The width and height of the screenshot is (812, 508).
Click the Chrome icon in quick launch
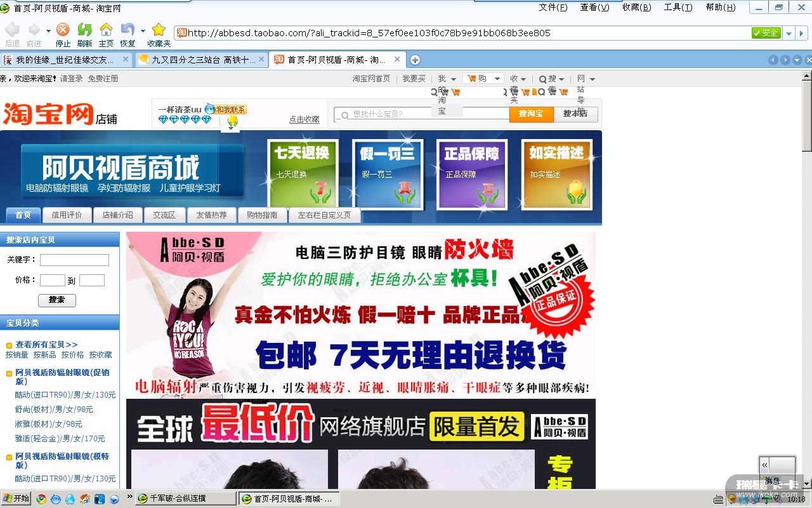click(41, 499)
